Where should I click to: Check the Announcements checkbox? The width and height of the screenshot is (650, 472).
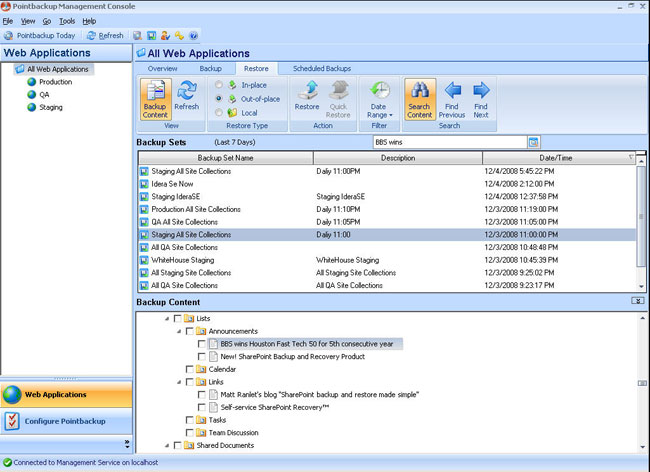click(189, 331)
